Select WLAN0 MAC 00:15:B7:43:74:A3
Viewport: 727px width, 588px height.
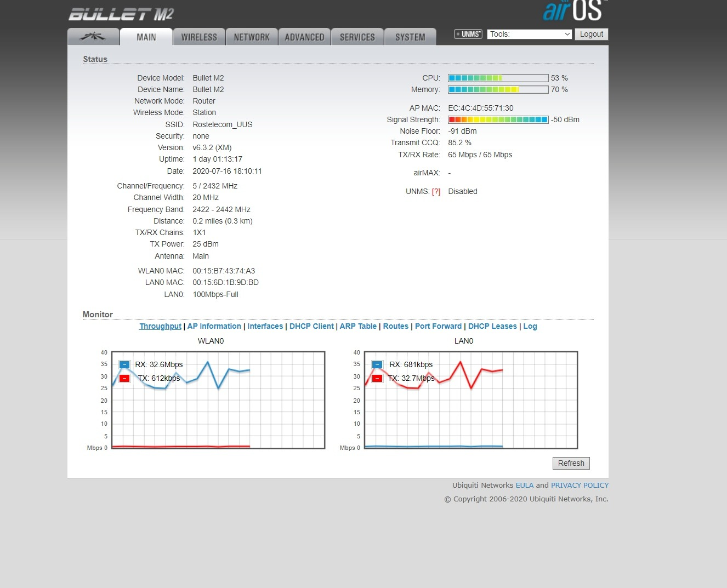point(224,271)
